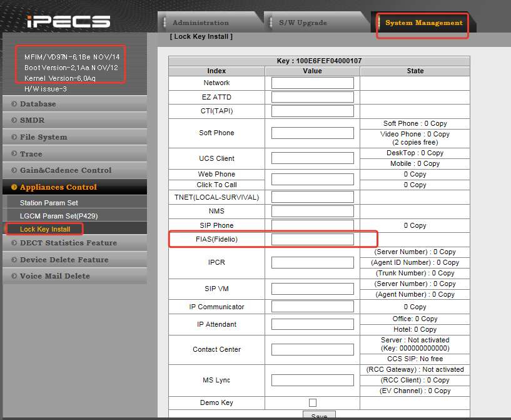Collapse the Appliances Control section icon
Viewport: 511px width, 420px height.
pyautogui.click(x=14, y=187)
